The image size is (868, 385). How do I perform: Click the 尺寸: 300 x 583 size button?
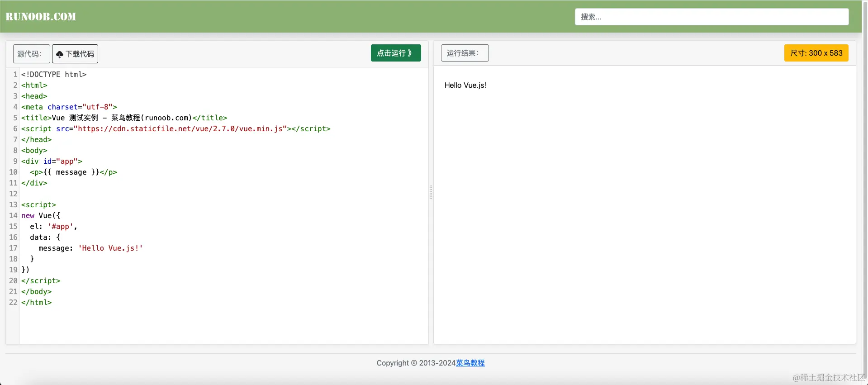[816, 53]
